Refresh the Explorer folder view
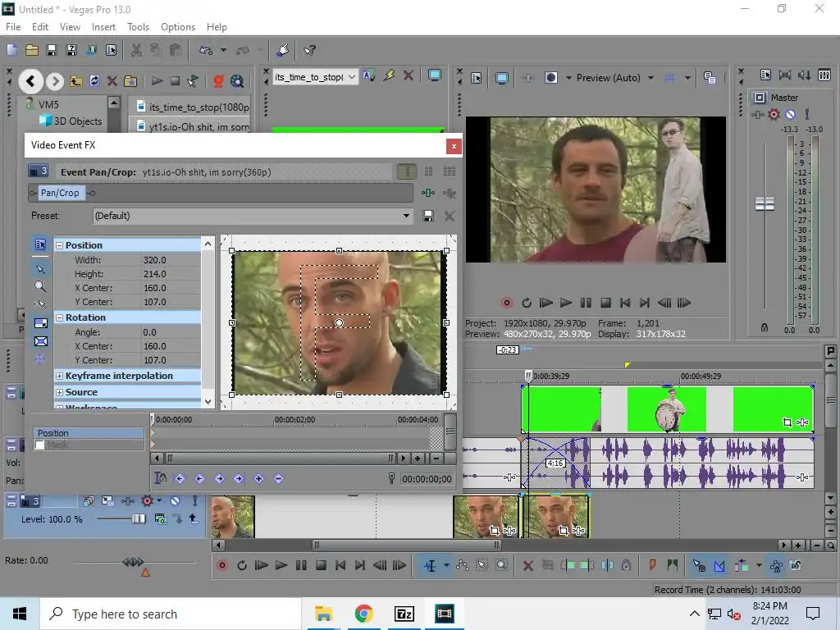Viewport: 840px width, 630px height. (94, 81)
